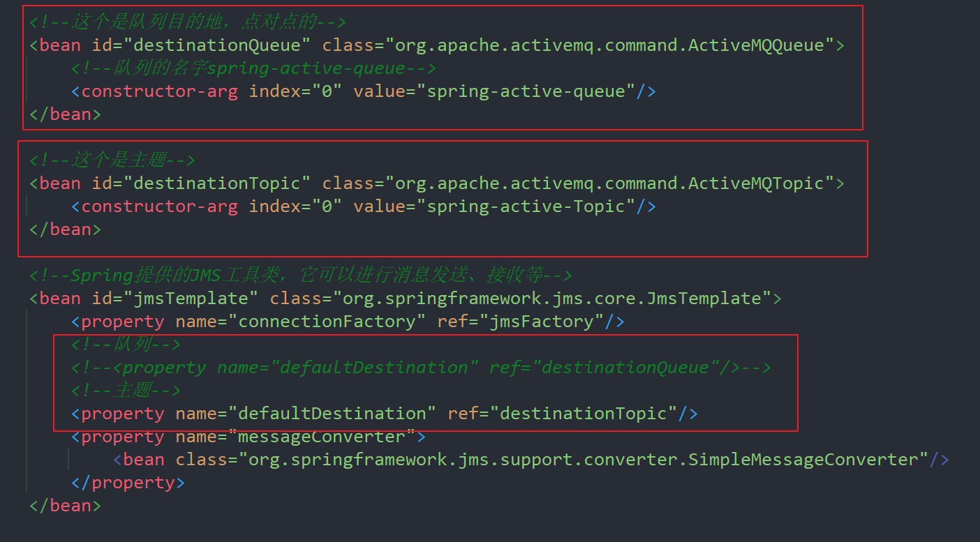The image size is (980, 542).
Task: Click the value "spring-active-queue"
Action: (526, 91)
